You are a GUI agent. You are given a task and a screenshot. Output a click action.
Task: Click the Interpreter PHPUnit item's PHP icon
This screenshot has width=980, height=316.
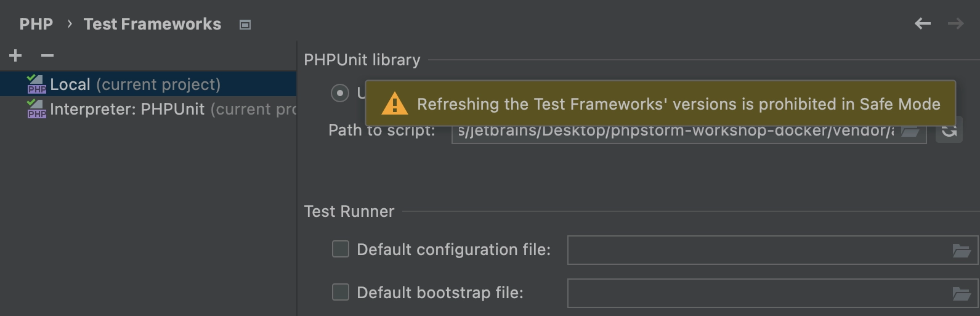(x=36, y=109)
